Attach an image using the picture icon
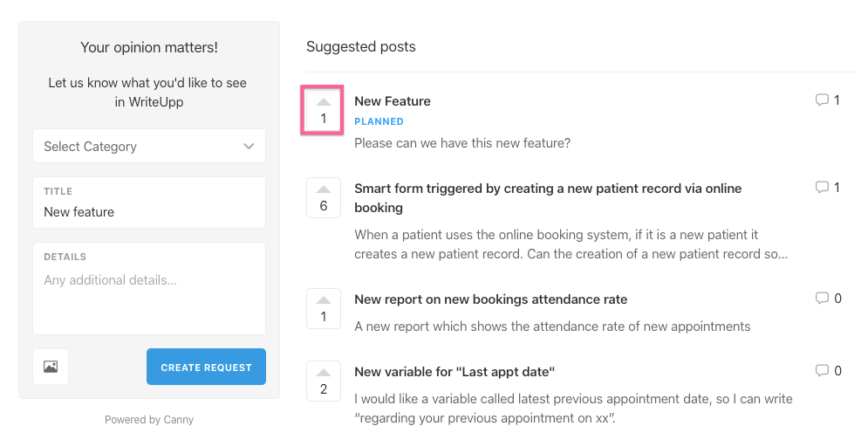The image size is (868, 433). tap(51, 367)
